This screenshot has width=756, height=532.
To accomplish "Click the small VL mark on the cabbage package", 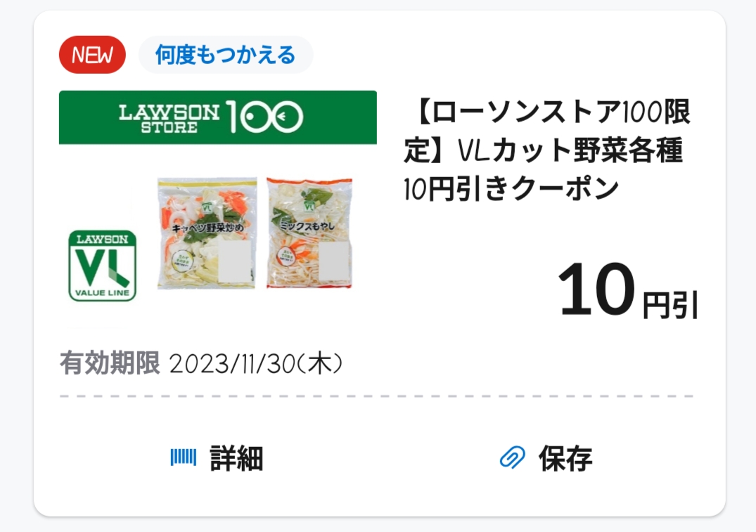I will [x=207, y=207].
